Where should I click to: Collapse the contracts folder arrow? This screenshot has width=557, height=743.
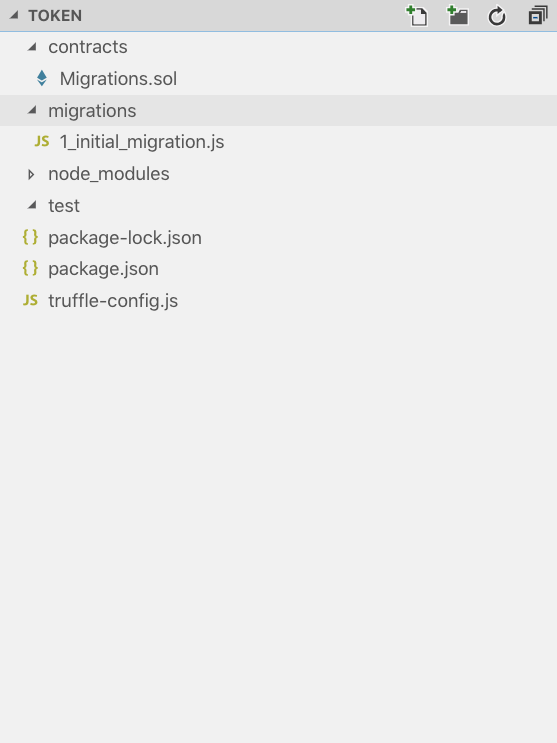32,46
